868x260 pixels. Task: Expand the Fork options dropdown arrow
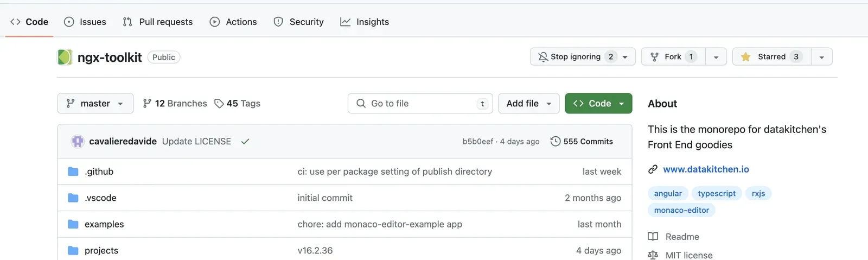click(x=716, y=57)
